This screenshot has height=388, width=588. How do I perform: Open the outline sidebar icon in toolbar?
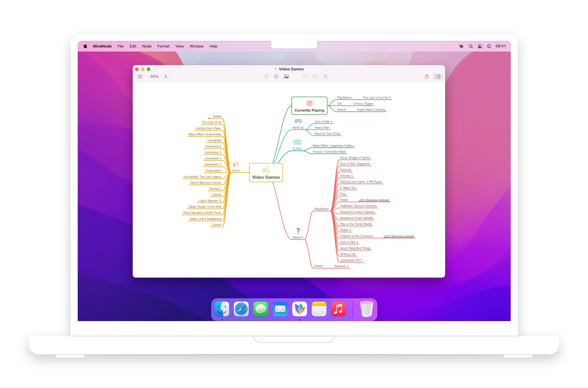click(x=140, y=76)
